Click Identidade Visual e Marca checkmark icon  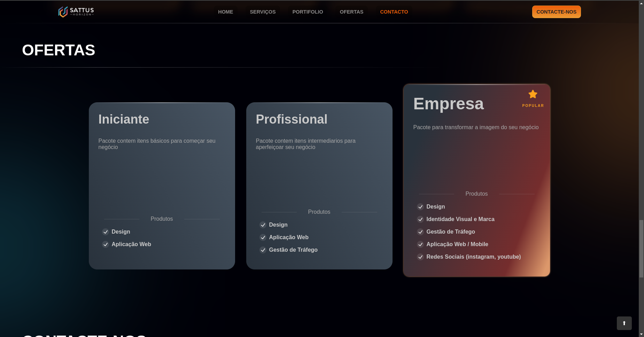420,219
